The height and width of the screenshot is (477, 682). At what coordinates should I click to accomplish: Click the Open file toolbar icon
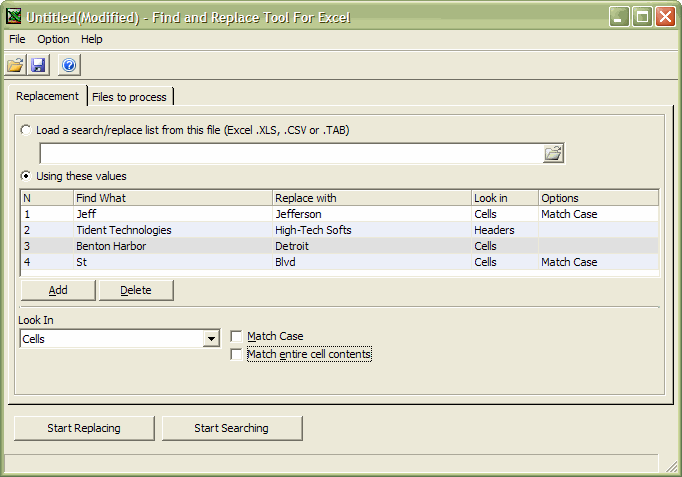coord(15,66)
